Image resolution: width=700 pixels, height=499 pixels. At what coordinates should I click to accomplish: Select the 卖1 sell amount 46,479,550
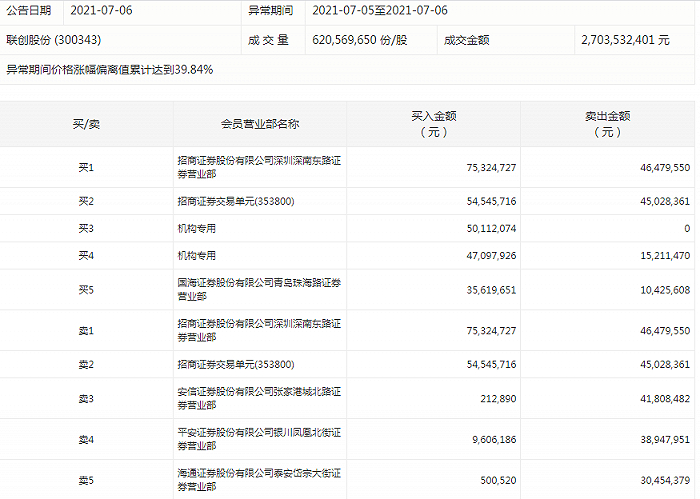(x=665, y=331)
